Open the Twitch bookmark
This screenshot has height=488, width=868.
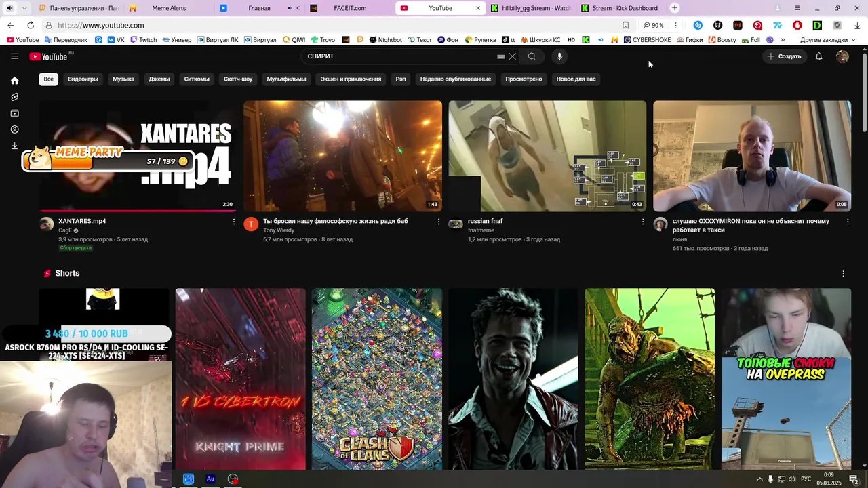143,40
